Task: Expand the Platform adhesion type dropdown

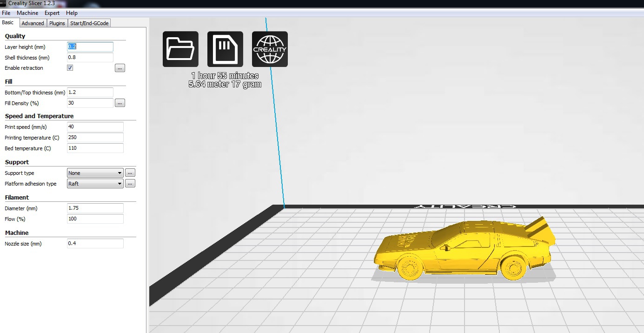Action: (x=95, y=184)
